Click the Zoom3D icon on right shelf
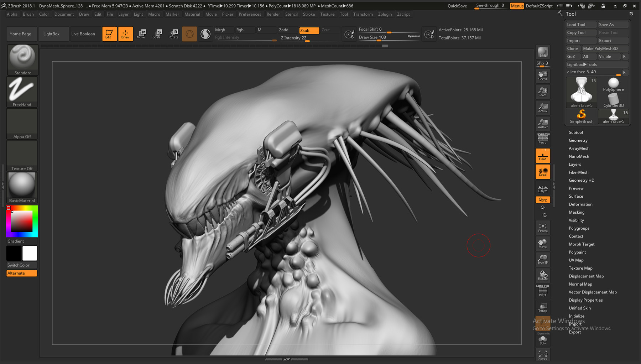The image size is (641, 364). point(542,259)
